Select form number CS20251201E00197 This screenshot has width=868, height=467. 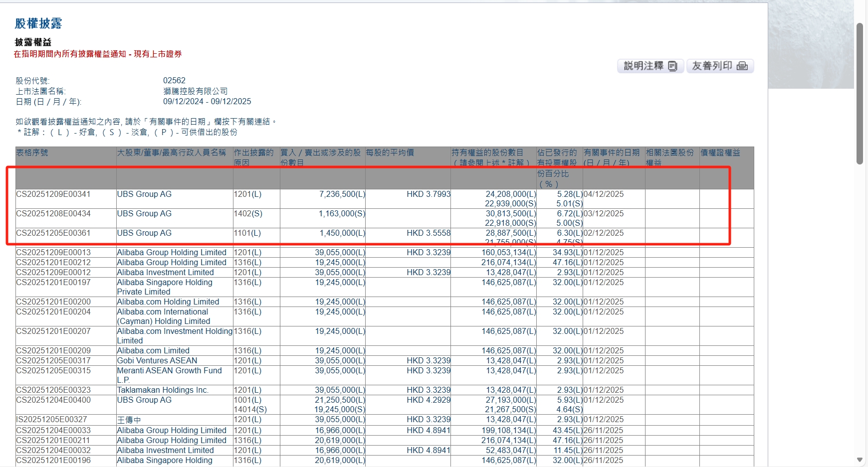(53, 282)
